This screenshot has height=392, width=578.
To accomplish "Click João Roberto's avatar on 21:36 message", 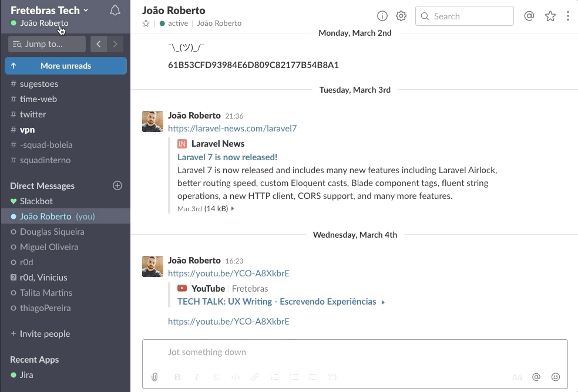I will (153, 121).
